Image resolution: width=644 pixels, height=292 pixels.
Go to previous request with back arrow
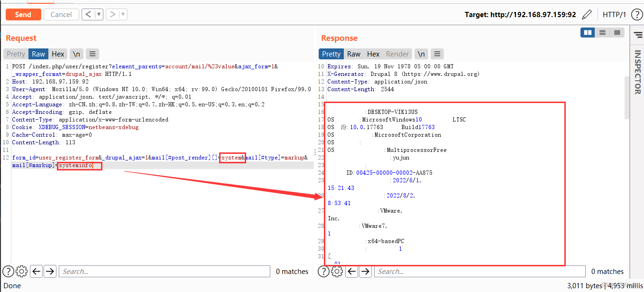pyautogui.click(x=88, y=14)
